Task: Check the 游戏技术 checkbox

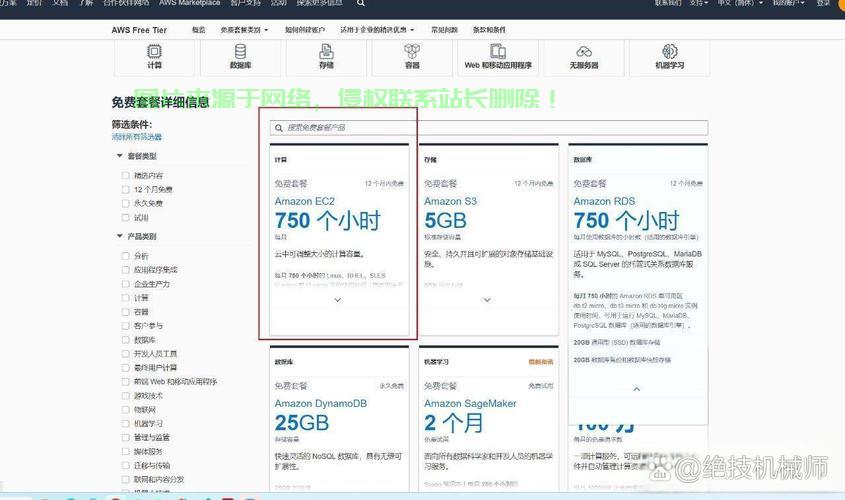Action: tap(126, 395)
